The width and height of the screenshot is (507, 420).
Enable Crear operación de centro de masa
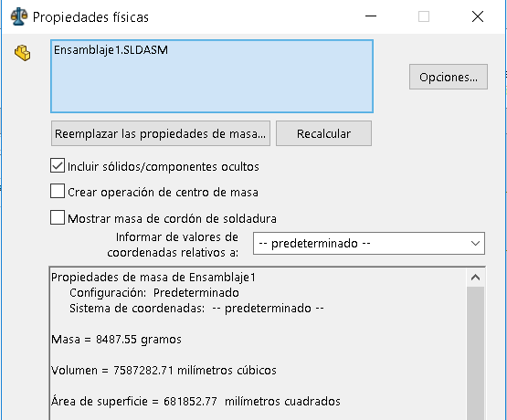pos(58,191)
